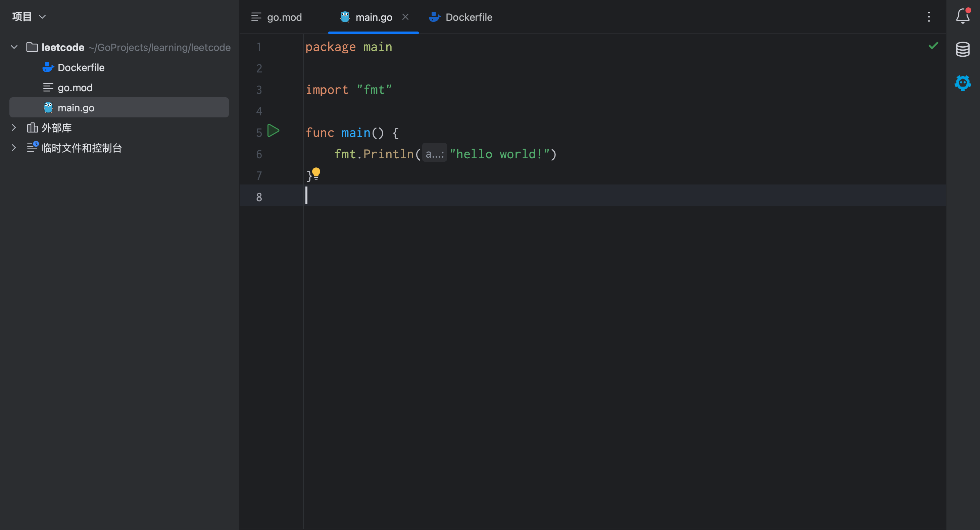Image resolution: width=980 pixels, height=530 pixels.
Task: Expand the 外部库 external libraries node
Action: pos(14,128)
